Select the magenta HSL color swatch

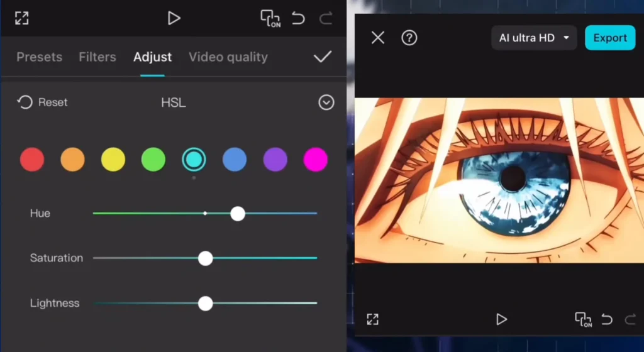(316, 159)
